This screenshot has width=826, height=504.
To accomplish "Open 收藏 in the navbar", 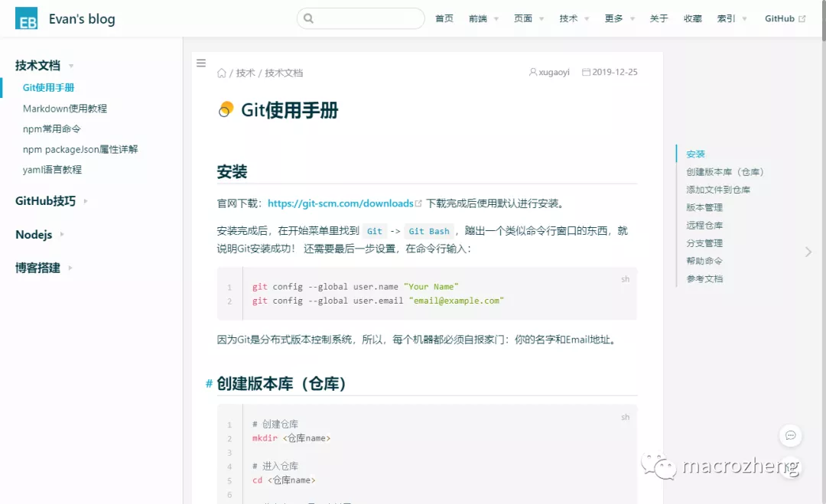I will pyautogui.click(x=693, y=18).
